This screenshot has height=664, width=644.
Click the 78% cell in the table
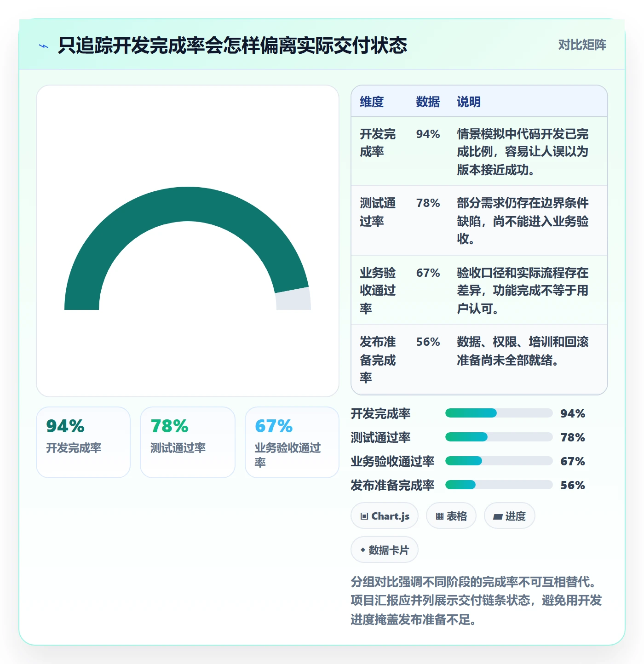428,203
